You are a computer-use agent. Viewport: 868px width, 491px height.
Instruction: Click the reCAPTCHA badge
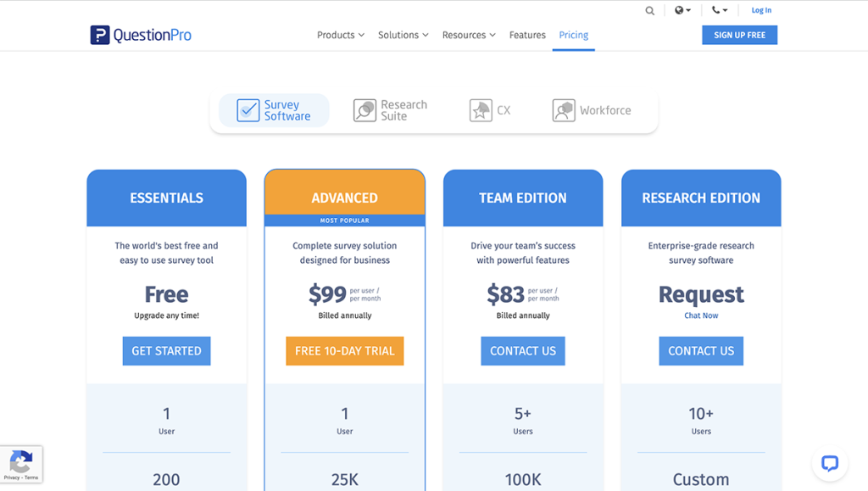pyautogui.click(x=21, y=464)
